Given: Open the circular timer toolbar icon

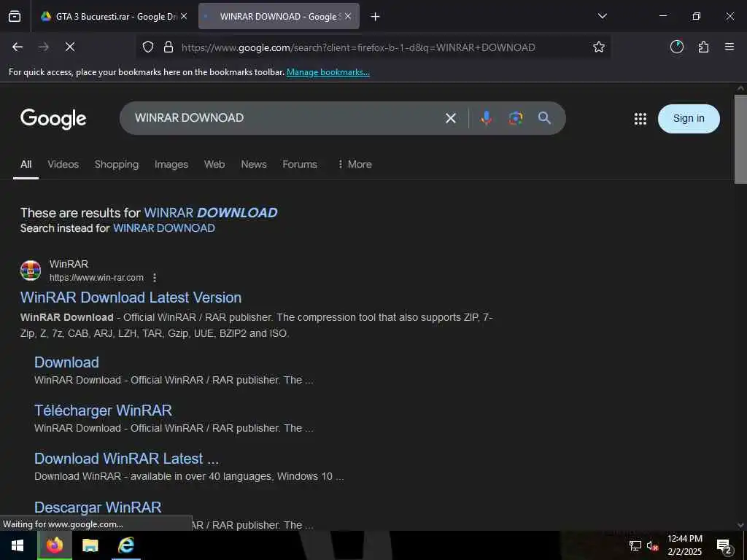Looking at the screenshot, I should pyautogui.click(x=676, y=47).
